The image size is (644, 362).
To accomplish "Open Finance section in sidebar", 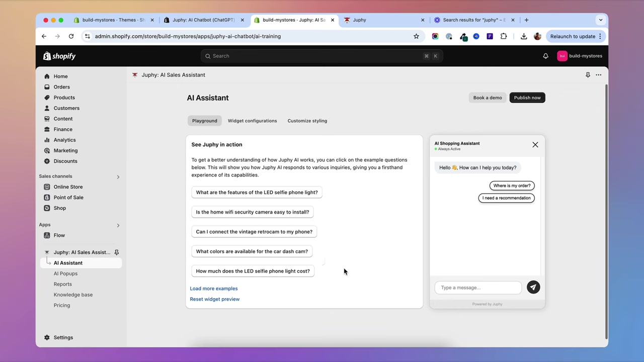I will tap(63, 129).
